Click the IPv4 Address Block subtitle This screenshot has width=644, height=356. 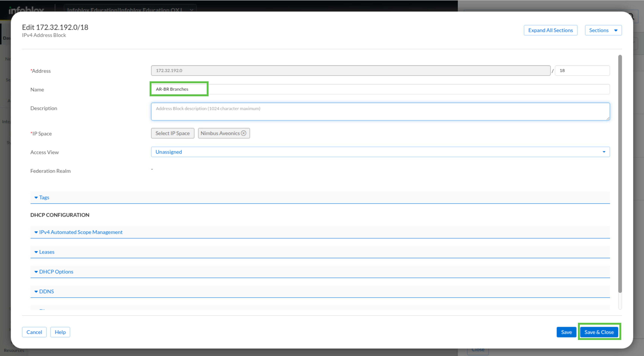coord(44,35)
